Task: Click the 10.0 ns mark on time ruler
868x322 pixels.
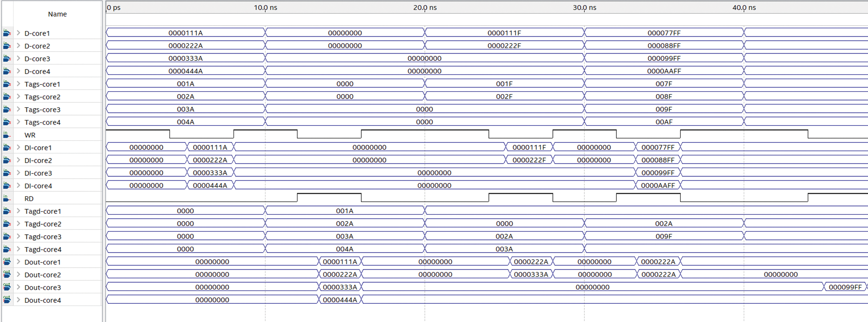Action: [x=265, y=8]
